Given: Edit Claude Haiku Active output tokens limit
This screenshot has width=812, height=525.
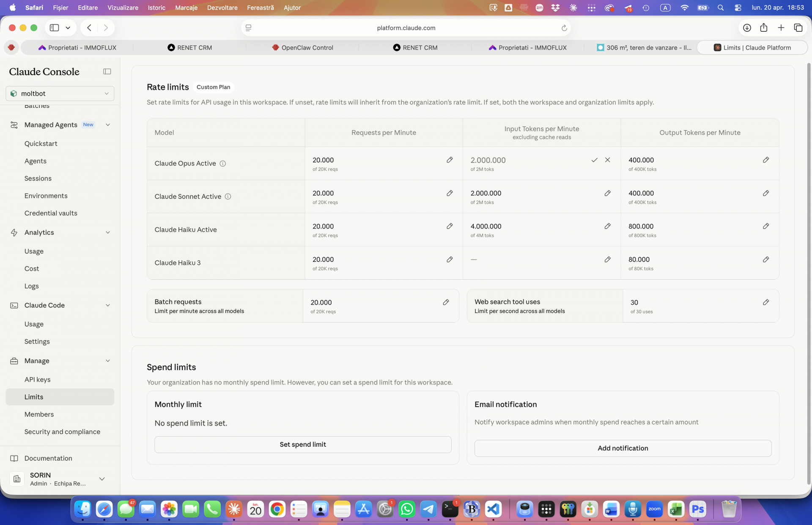Looking at the screenshot, I should click(x=765, y=226).
